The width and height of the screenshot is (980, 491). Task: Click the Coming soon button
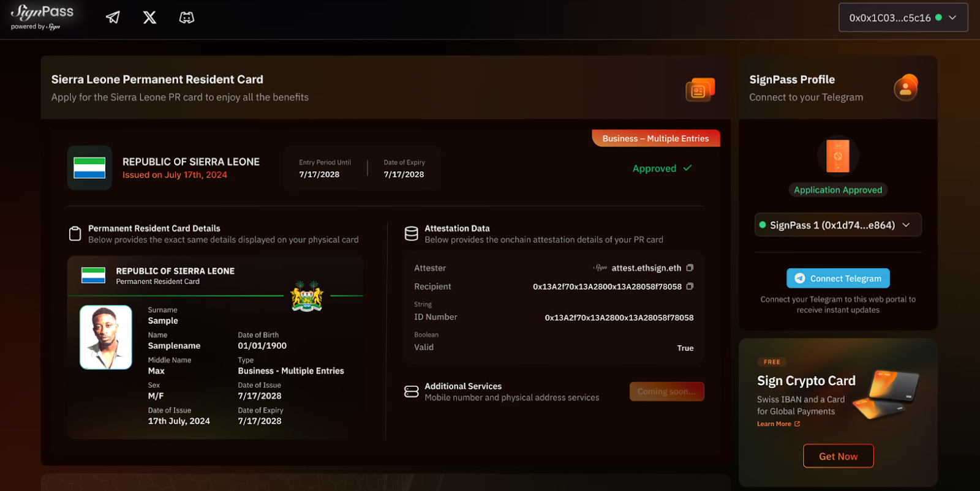666,391
